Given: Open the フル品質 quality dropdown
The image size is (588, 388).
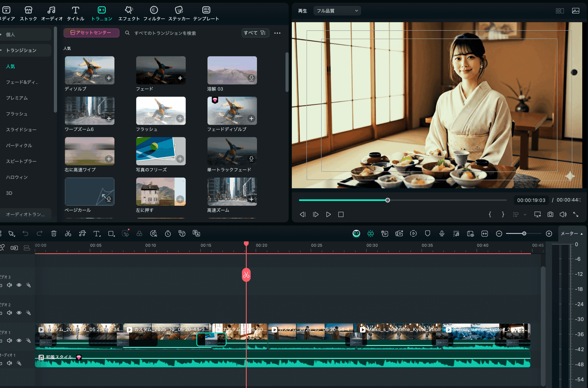Looking at the screenshot, I should click(337, 11).
